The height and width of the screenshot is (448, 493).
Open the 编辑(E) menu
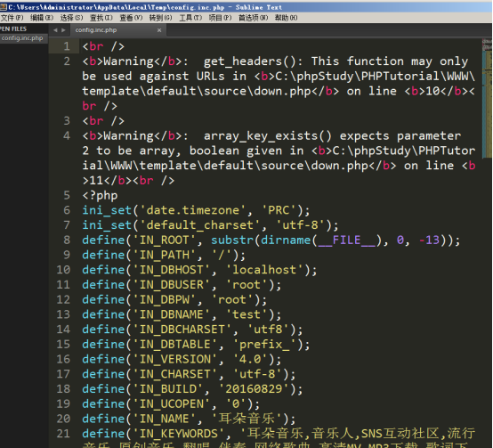[x=42, y=18]
